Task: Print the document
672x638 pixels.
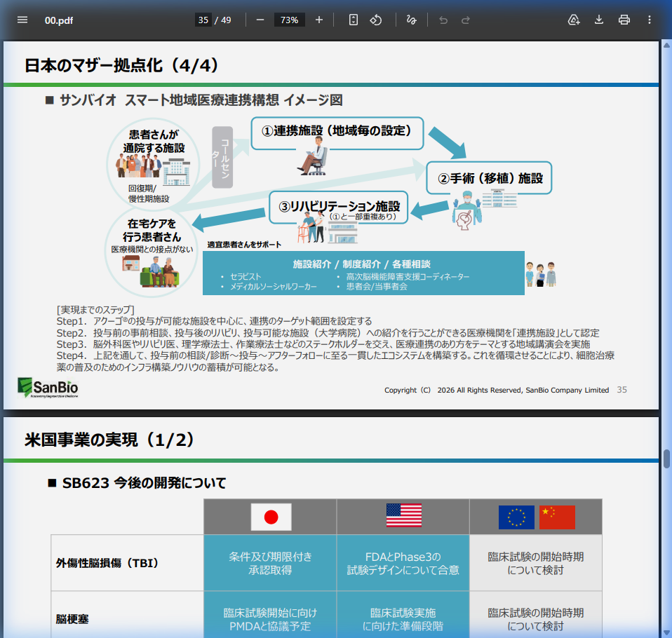Action: pos(624,20)
